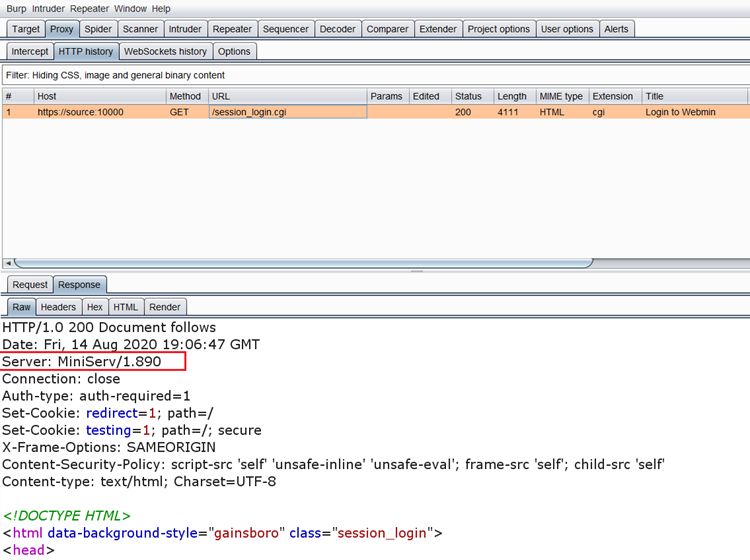The height and width of the screenshot is (560, 750).
Task: Open the Hex view tab
Action: point(95,307)
